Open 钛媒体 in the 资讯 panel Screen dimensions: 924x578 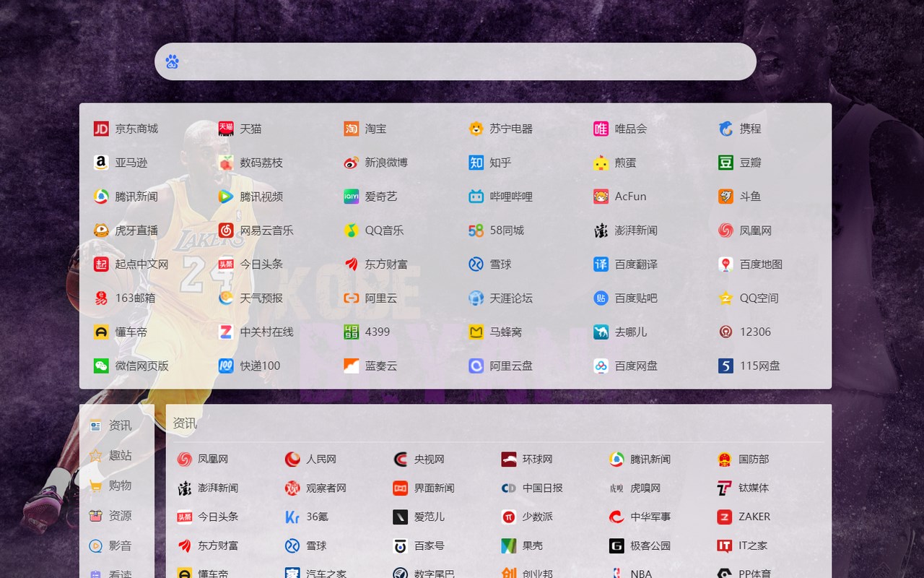point(743,488)
